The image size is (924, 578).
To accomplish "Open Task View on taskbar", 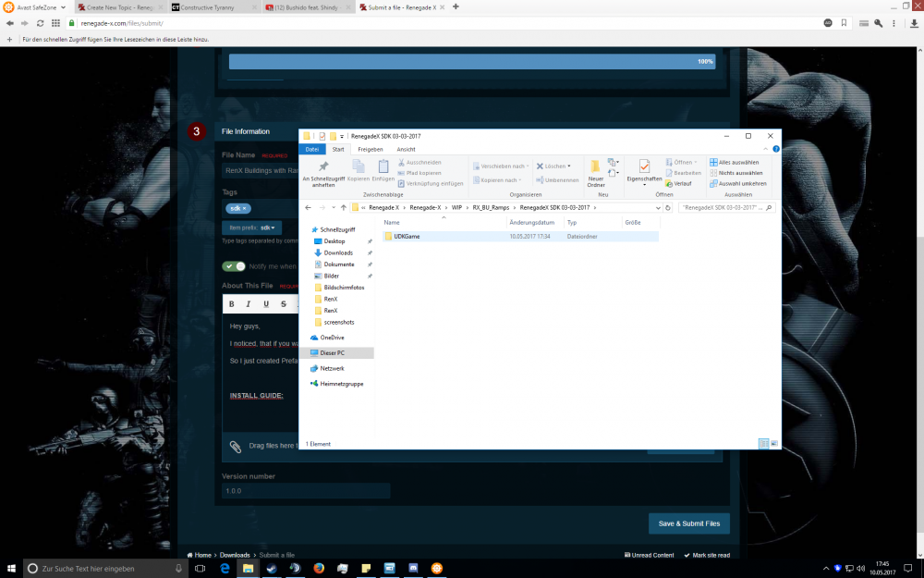I will click(x=201, y=568).
